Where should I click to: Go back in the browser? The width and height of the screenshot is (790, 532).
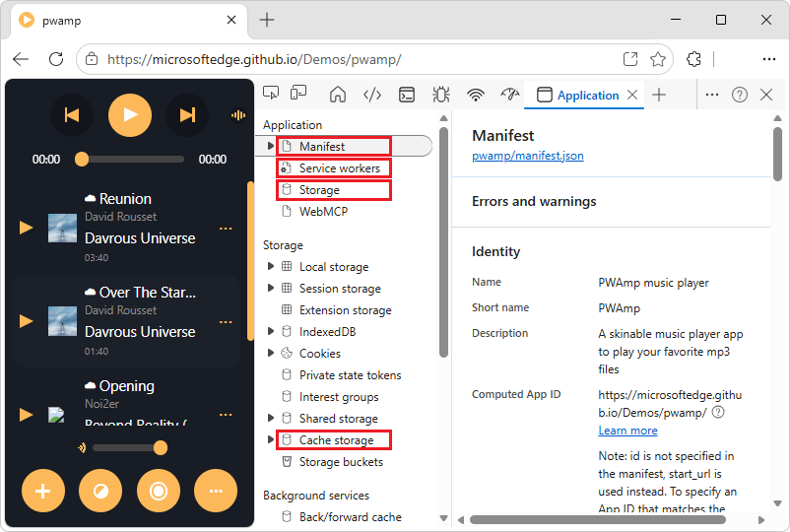click(21, 59)
